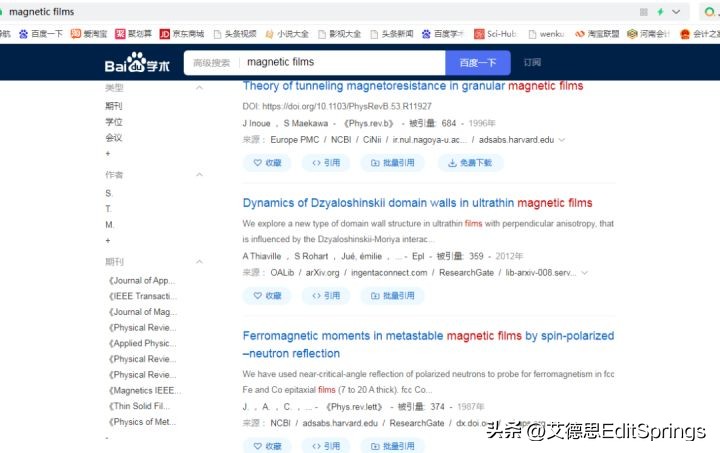The image size is (720, 453).
Task: Open the 会计之家 bookmark
Action: 700,34
